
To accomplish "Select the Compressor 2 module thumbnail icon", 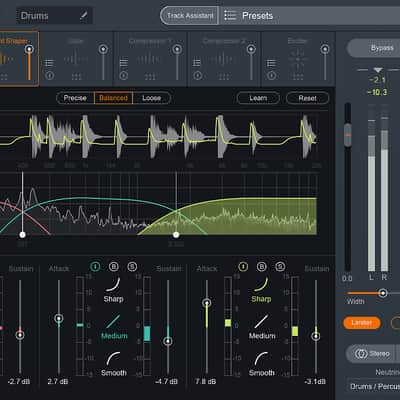I will pyautogui.click(x=224, y=59).
